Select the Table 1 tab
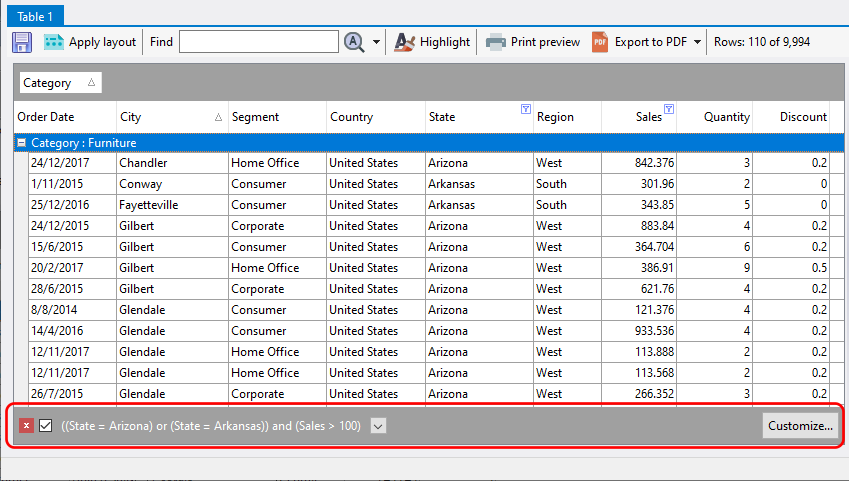This screenshot has width=849, height=481. (33, 15)
